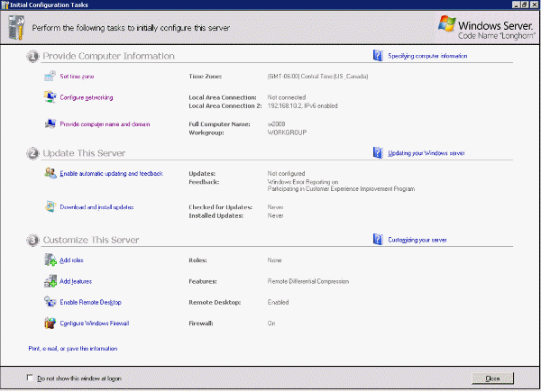
Task: Click the Configure Windows Firewall icon
Action: (50, 324)
